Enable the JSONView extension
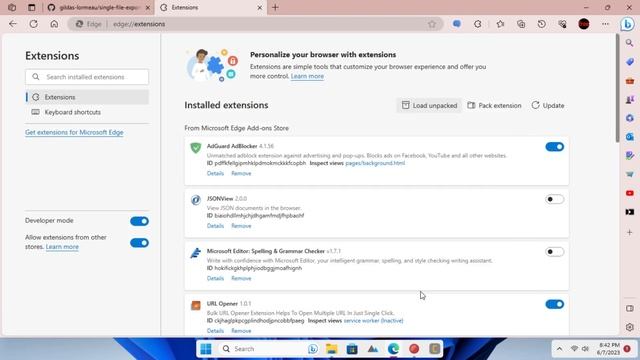 (x=554, y=199)
